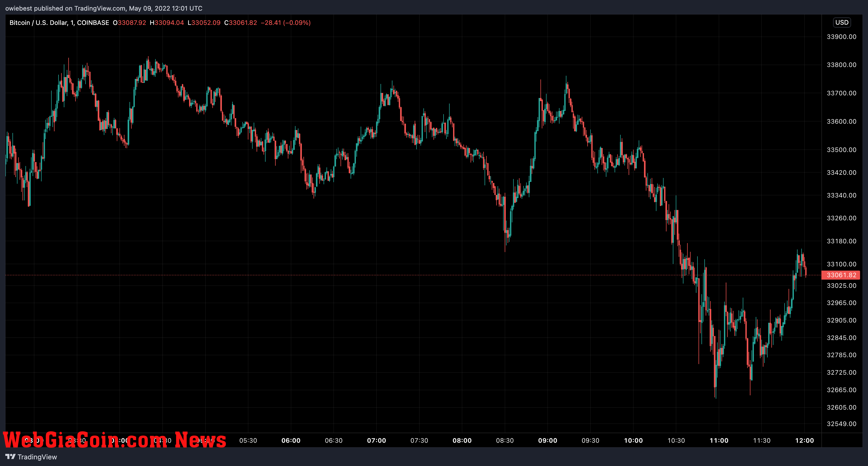Screen dimensions: 868x466
Task: Click the 12:00 time axis label
Action: (804, 440)
